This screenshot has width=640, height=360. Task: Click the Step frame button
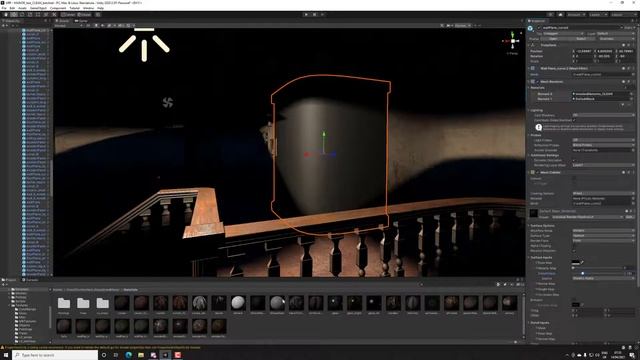point(322,15)
